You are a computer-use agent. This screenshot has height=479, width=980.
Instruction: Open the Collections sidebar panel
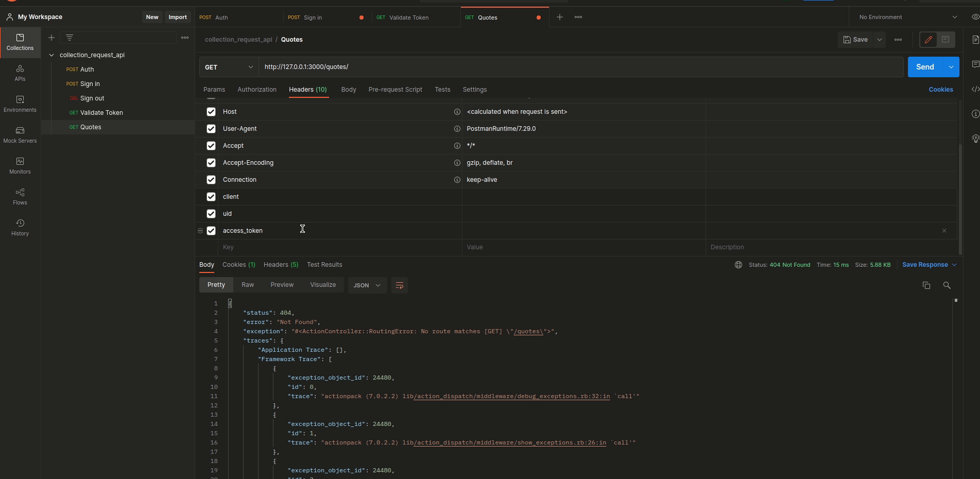[20, 42]
